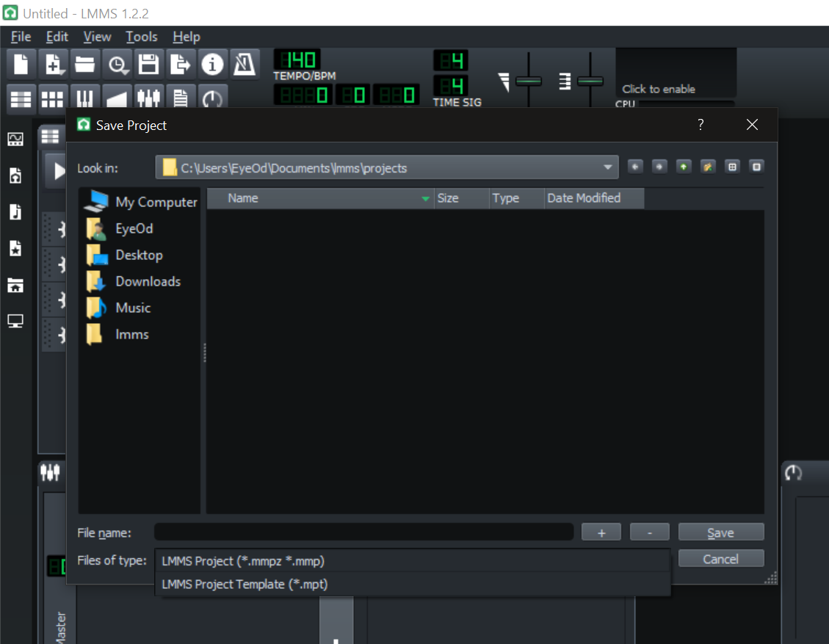Click the Back arrow in Save Project dialog
The image size is (829, 644).
[635, 167]
